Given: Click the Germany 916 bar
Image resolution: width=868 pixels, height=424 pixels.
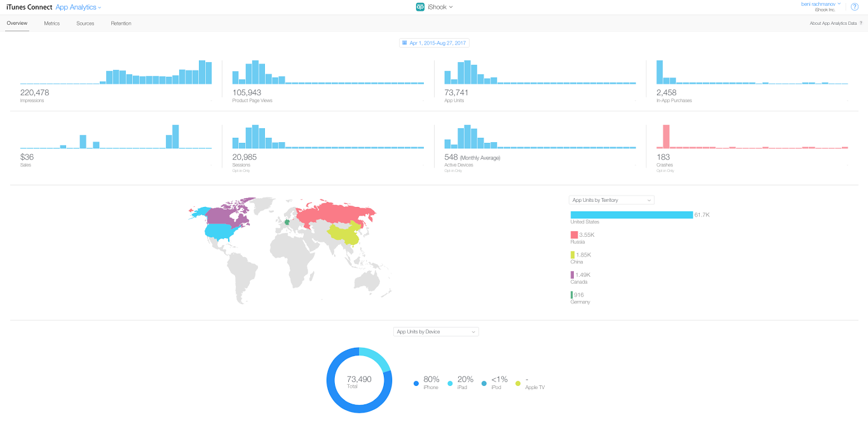Looking at the screenshot, I should click(x=571, y=295).
